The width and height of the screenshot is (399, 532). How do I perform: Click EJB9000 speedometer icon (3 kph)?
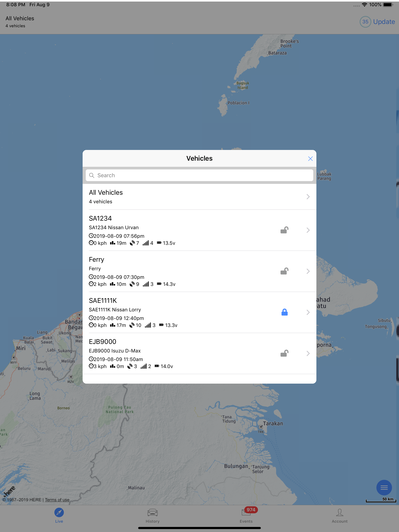tap(91, 366)
